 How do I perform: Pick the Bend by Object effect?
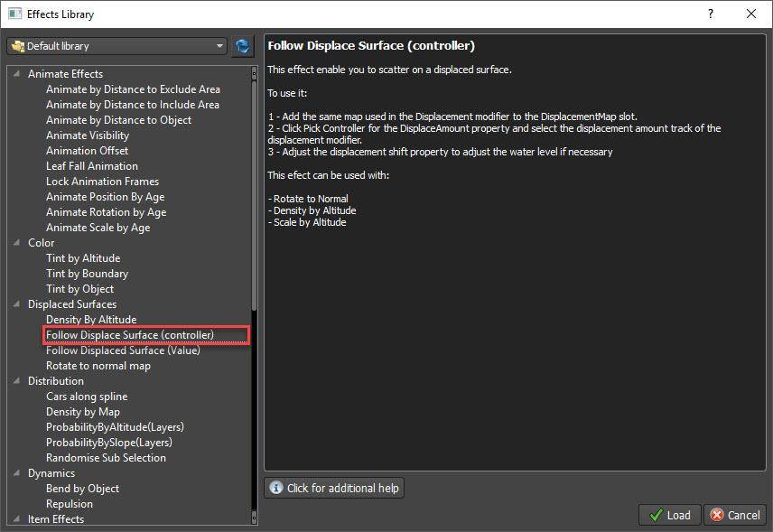83,489
